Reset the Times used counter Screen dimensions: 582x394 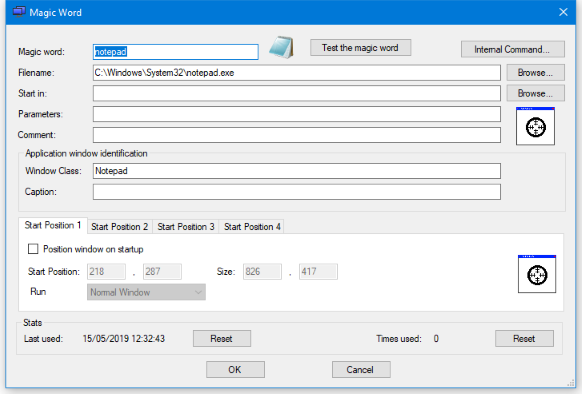point(524,339)
